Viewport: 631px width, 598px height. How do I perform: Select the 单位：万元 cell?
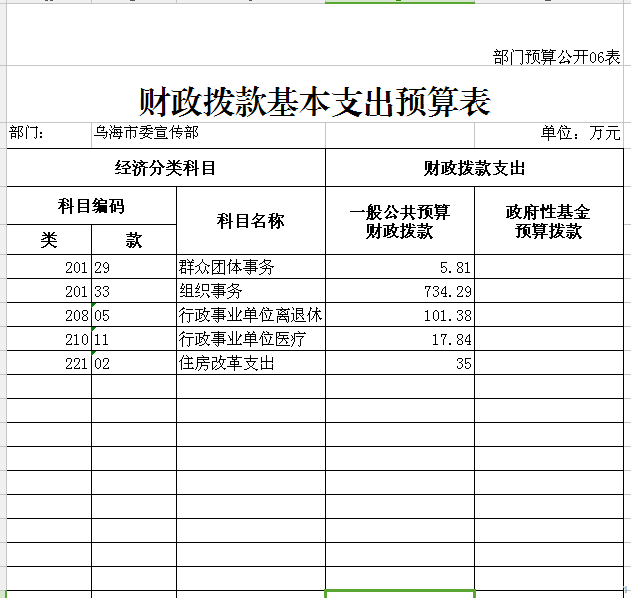(549, 135)
